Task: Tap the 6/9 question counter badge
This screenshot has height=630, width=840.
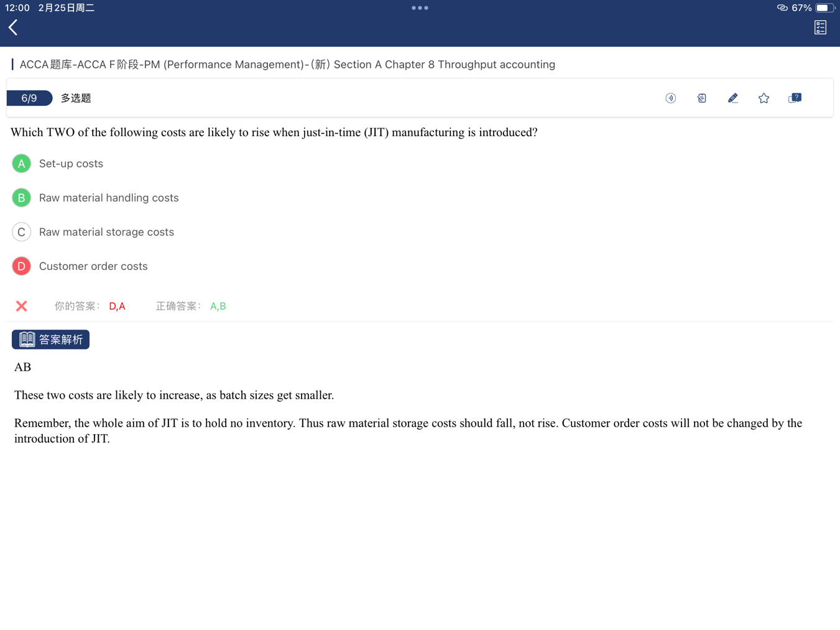Action: click(x=29, y=98)
